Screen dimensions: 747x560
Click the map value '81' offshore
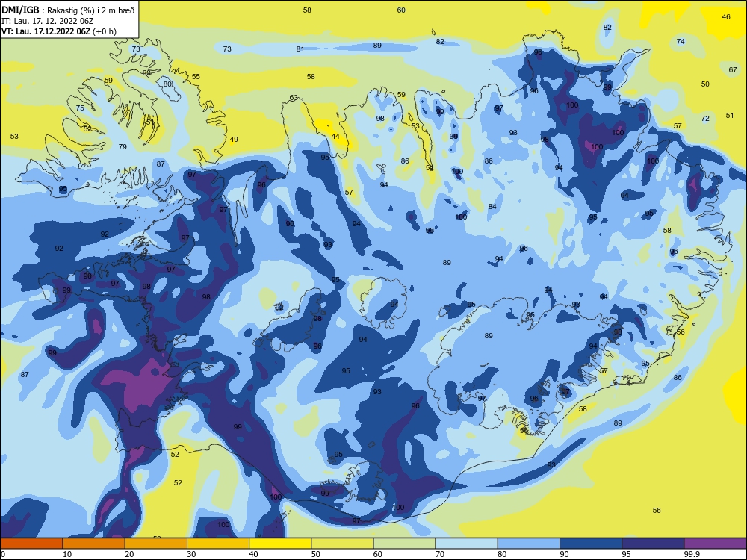[x=300, y=49]
